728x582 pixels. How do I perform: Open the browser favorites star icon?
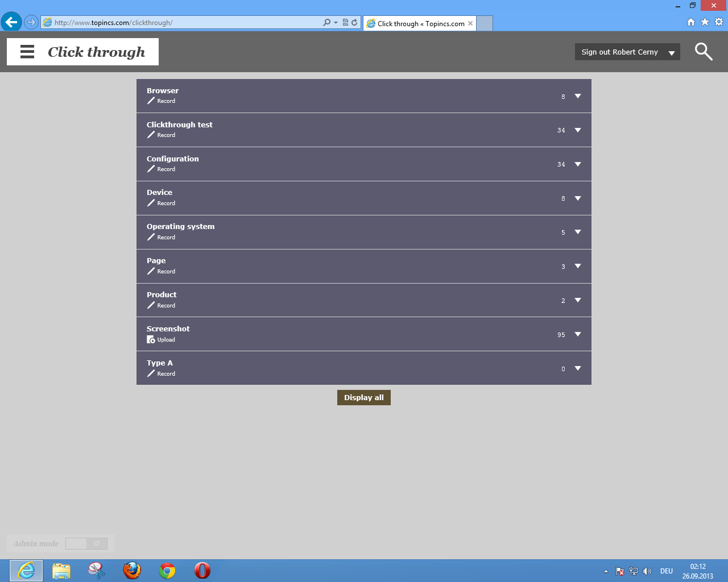[x=705, y=22]
